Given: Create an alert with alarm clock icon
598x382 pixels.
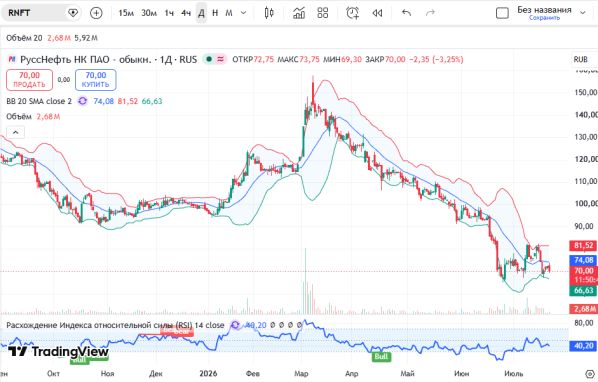Looking at the screenshot, I should point(352,13).
